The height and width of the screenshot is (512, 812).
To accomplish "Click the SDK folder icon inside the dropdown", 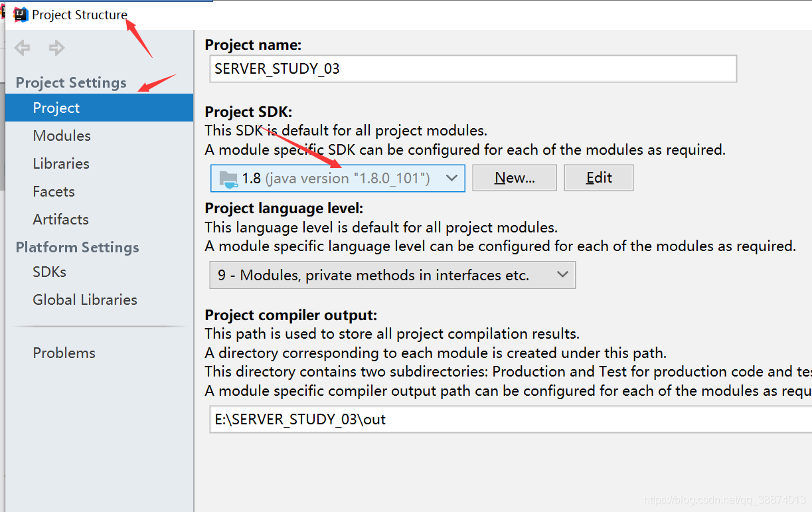I will 228,177.
